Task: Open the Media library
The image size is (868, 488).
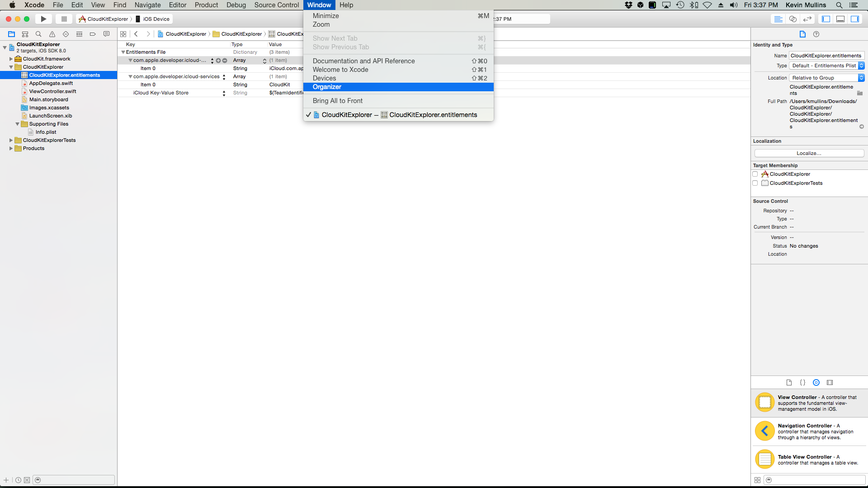Action: [830, 382]
